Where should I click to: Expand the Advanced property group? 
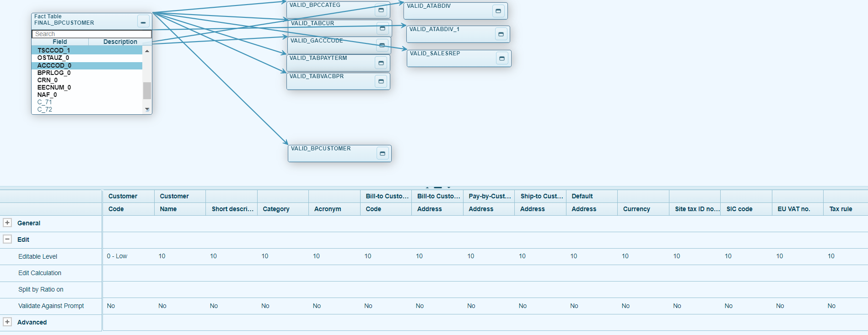(7, 322)
